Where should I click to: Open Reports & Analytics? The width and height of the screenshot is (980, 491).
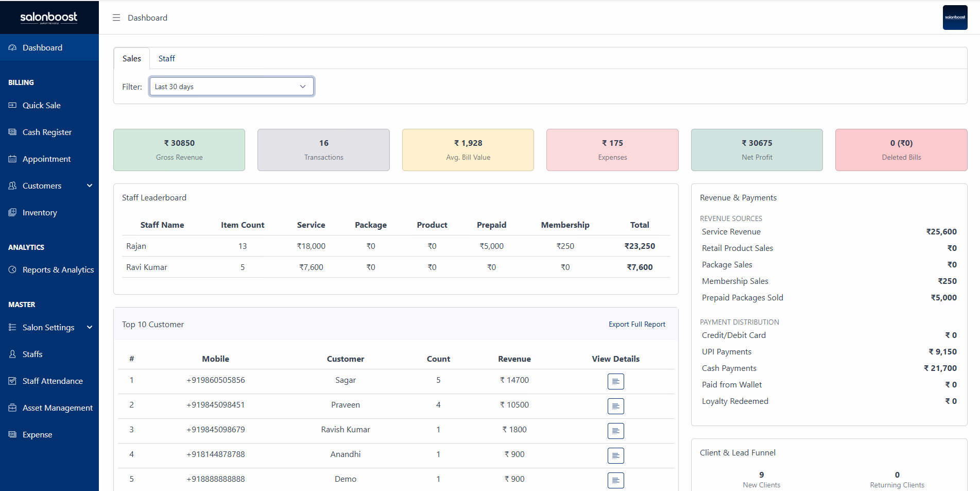pyautogui.click(x=49, y=269)
